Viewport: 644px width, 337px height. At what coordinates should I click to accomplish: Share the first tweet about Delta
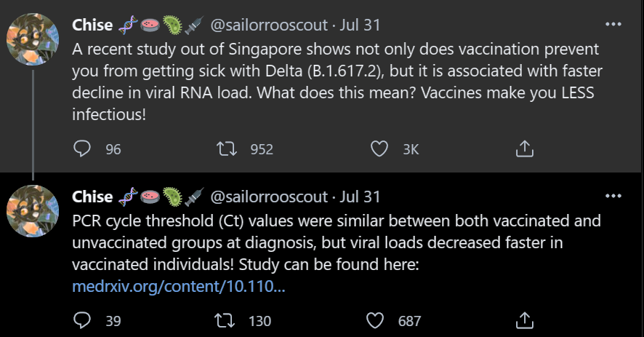(524, 149)
